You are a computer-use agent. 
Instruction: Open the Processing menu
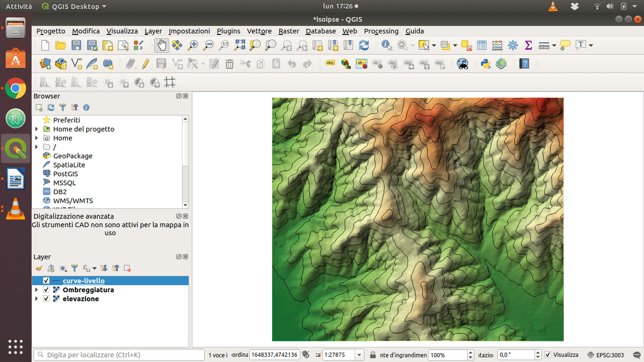point(381,31)
